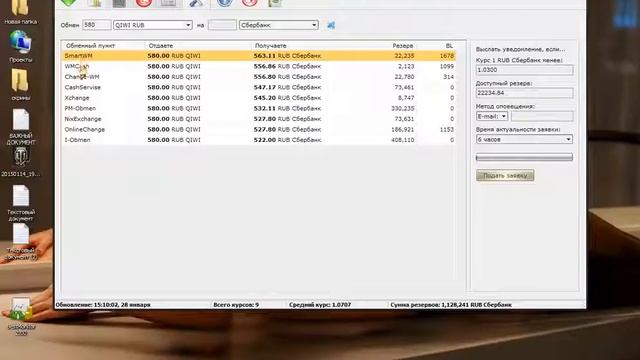
Task: Click the notification address field beside E-mail
Action: coord(542,116)
